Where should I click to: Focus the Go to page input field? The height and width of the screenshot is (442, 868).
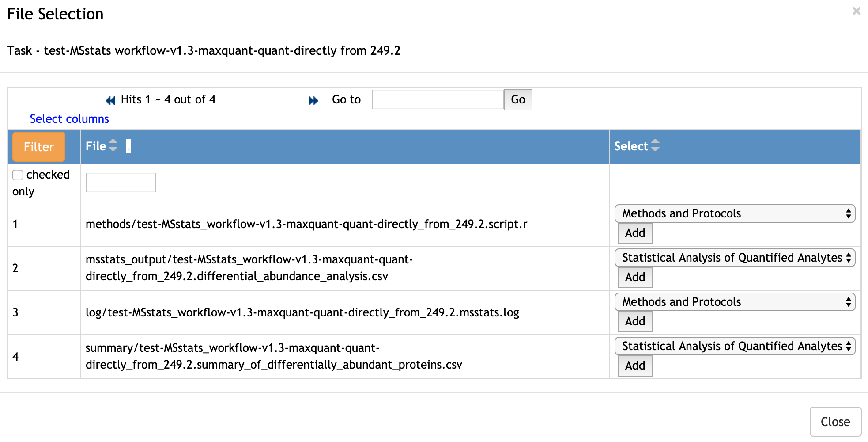[x=438, y=100]
